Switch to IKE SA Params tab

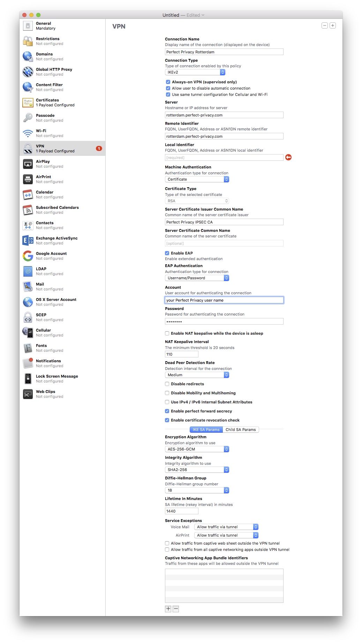pos(206,430)
